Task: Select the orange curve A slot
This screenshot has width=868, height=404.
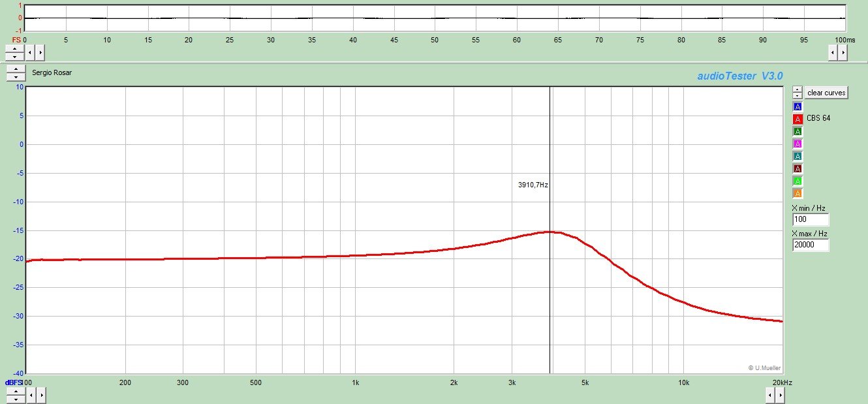Action: pos(798,193)
